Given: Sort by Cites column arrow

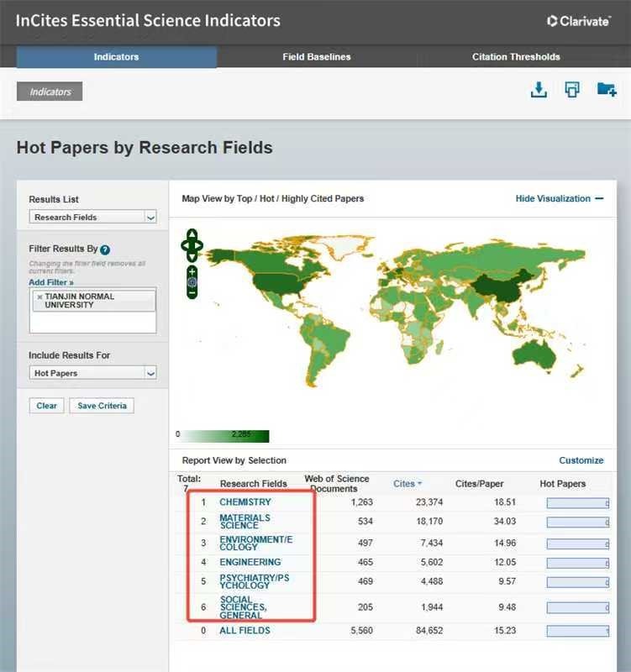Looking at the screenshot, I should [419, 484].
